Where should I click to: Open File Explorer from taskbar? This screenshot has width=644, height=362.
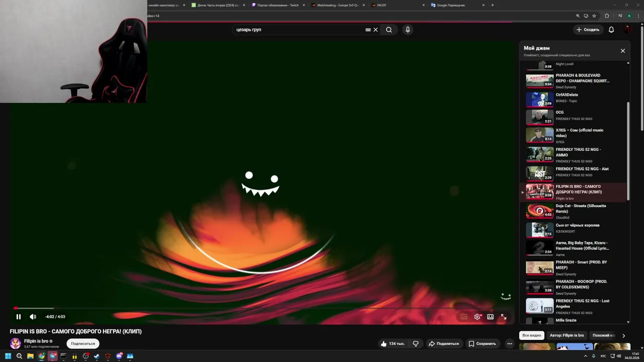coord(30,356)
